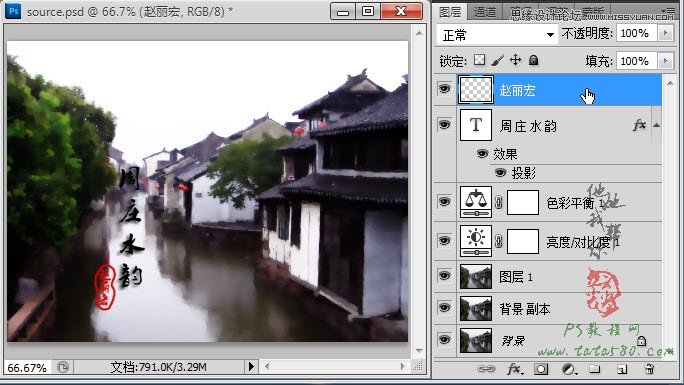Toggle visibility of 效果 effects
684x385 pixels.
(x=482, y=153)
